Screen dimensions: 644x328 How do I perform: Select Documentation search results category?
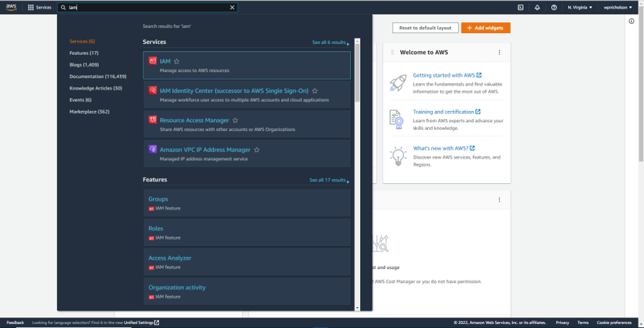pos(98,76)
